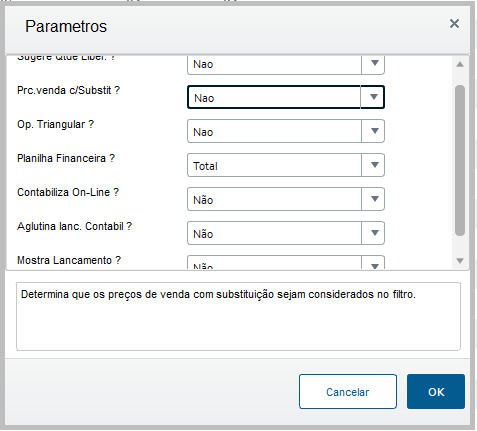The height and width of the screenshot is (431, 477).
Task: Expand the Mostra Lancamento dropdown arrow
Action: click(373, 264)
